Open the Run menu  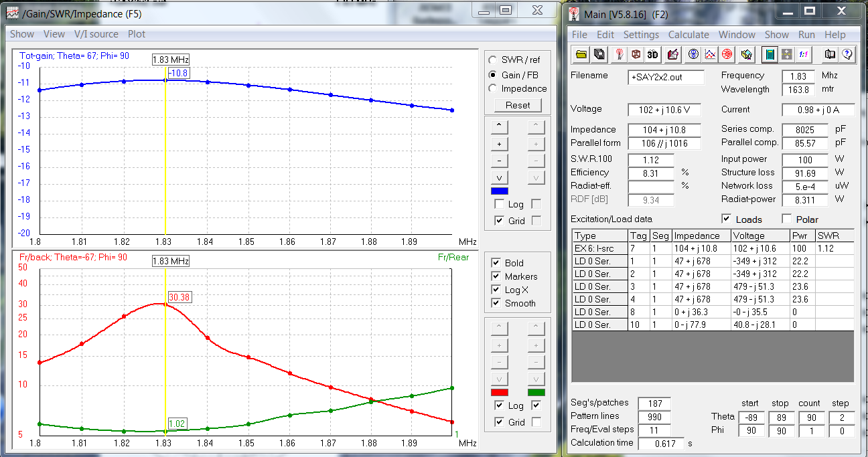click(x=806, y=35)
